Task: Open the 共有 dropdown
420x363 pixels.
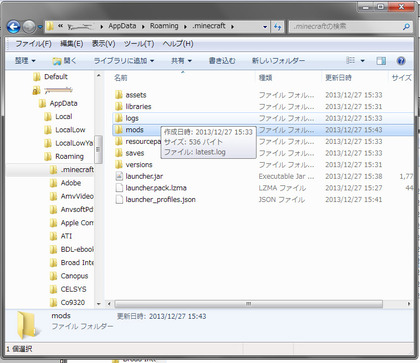Action: point(181,61)
